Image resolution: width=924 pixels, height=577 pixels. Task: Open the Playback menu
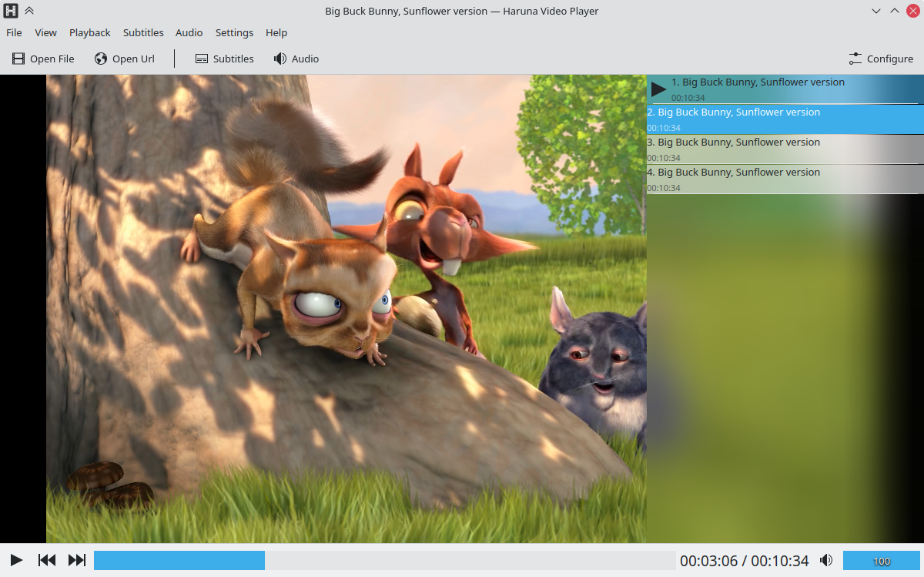[90, 32]
